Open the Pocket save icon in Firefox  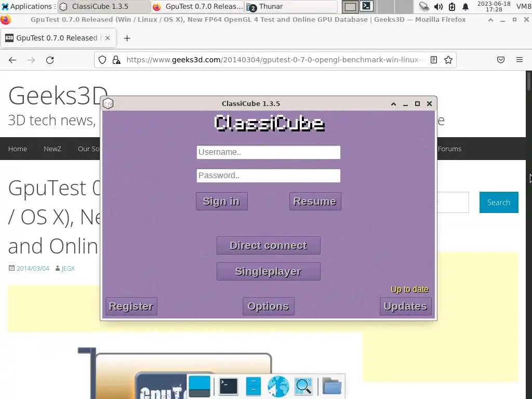[x=501, y=60]
